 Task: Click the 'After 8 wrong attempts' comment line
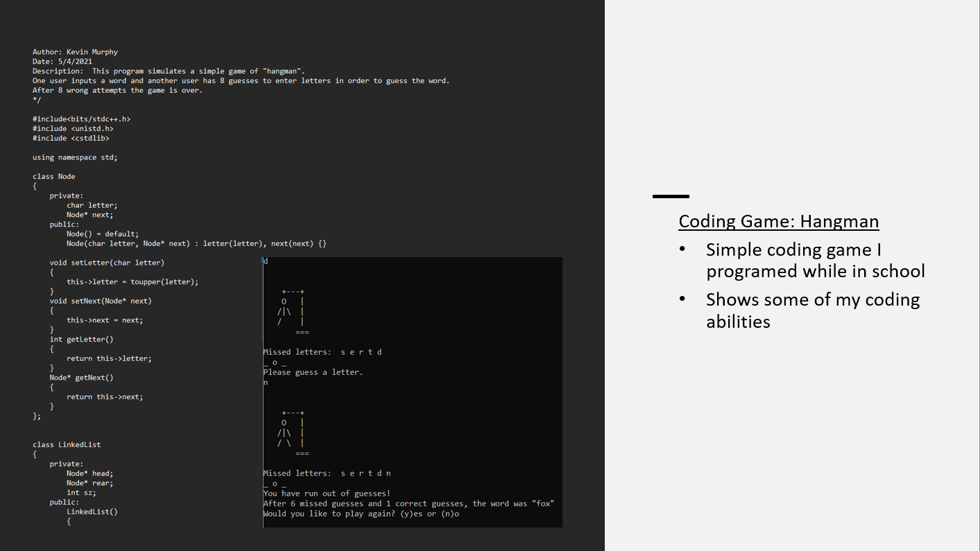[117, 91]
